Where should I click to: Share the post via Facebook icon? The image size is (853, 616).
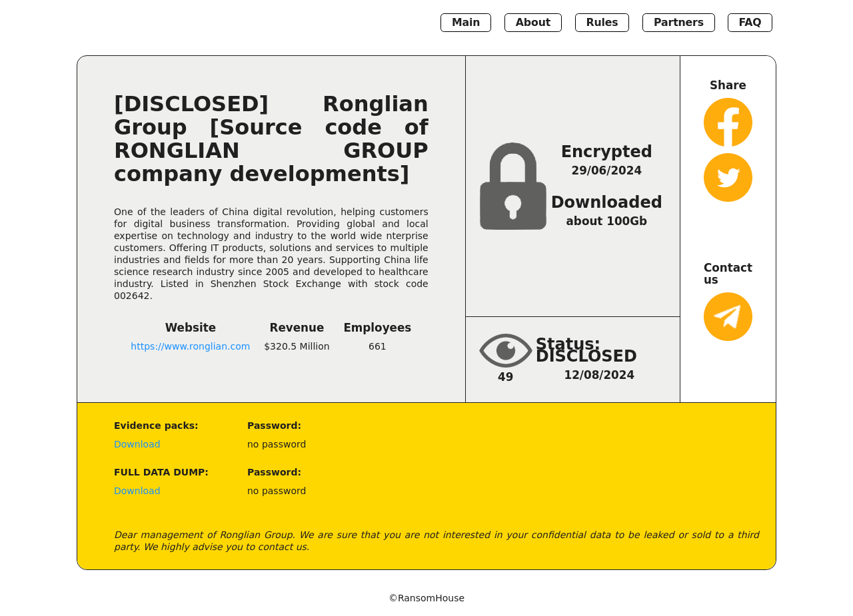(x=728, y=123)
